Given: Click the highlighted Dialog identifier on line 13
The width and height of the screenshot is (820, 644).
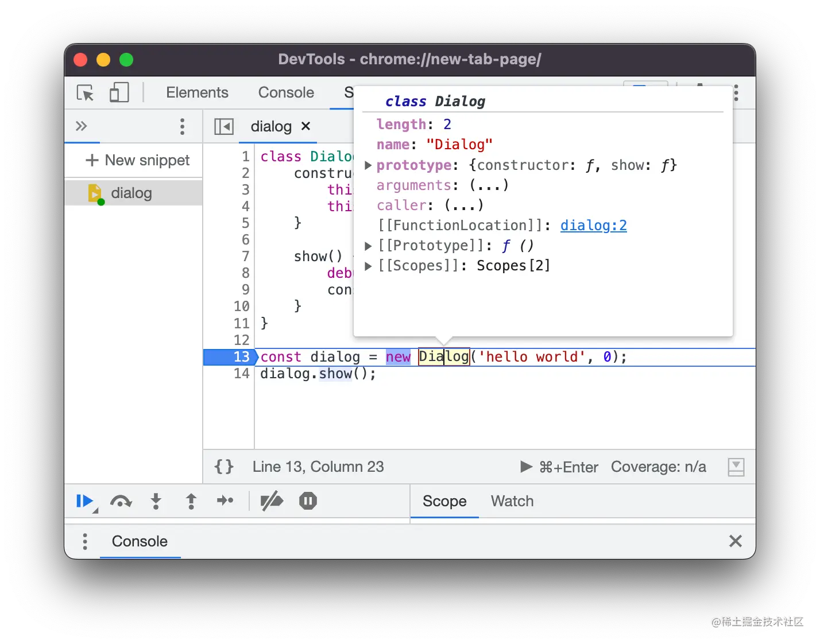Looking at the screenshot, I should tap(444, 357).
